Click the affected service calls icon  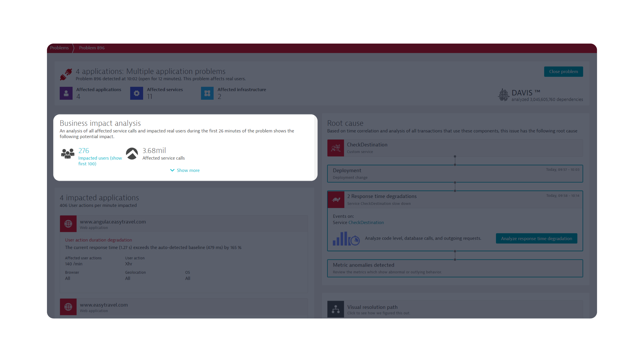point(132,153)
